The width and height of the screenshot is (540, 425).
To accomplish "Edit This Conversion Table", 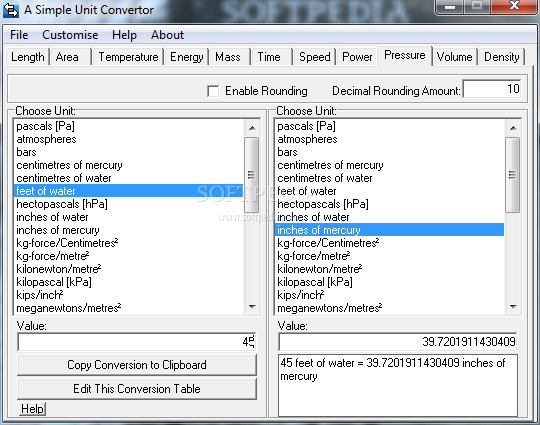I will click(137, 389).
